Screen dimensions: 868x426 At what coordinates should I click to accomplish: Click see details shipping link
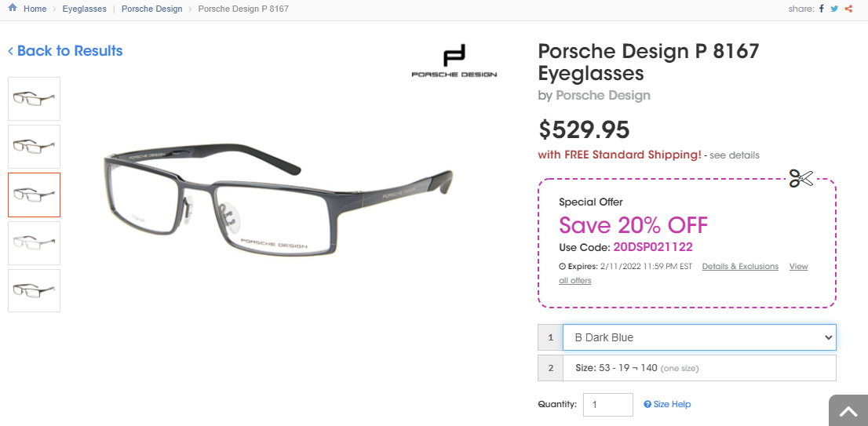735,155
